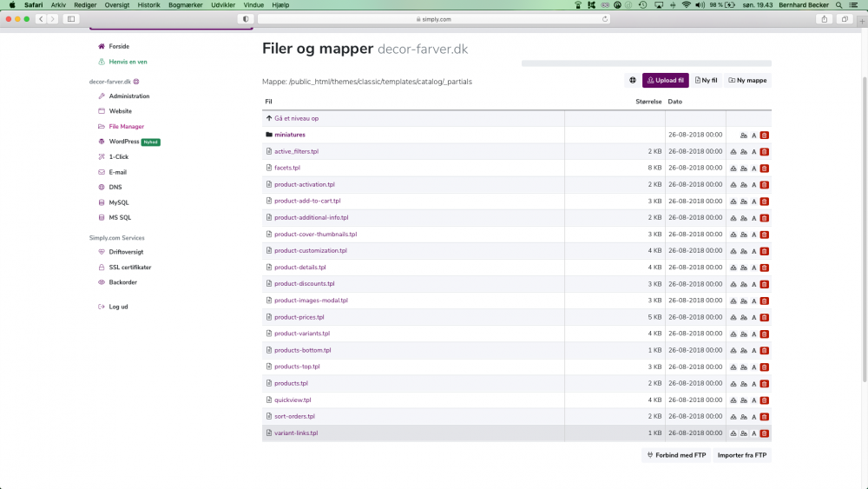Open Driftoversigt in the sidebar

pyautogui.click(x=126, y=252)
